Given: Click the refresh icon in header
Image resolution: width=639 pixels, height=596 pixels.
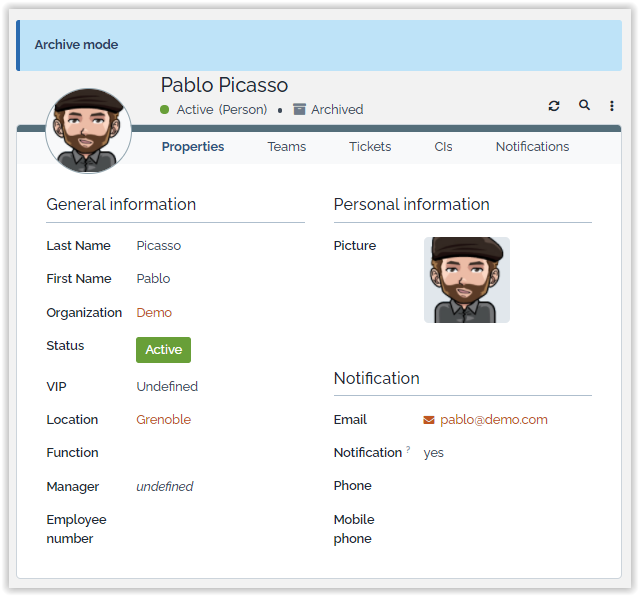Looking at the screenshot, I should [x=554, y=105].
